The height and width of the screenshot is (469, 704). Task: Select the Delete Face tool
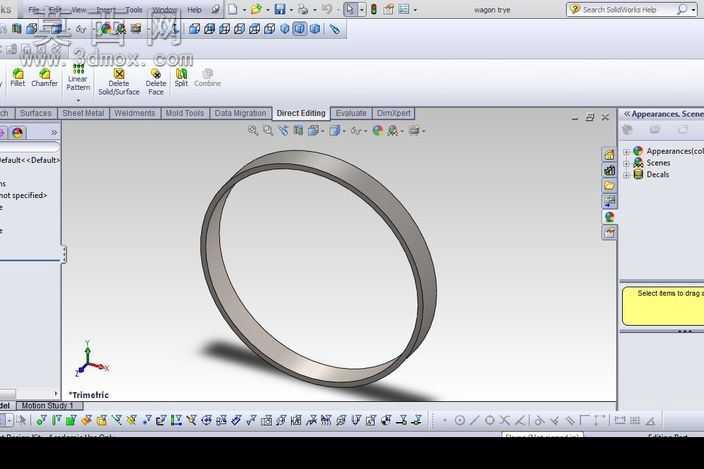pos(156,81)
